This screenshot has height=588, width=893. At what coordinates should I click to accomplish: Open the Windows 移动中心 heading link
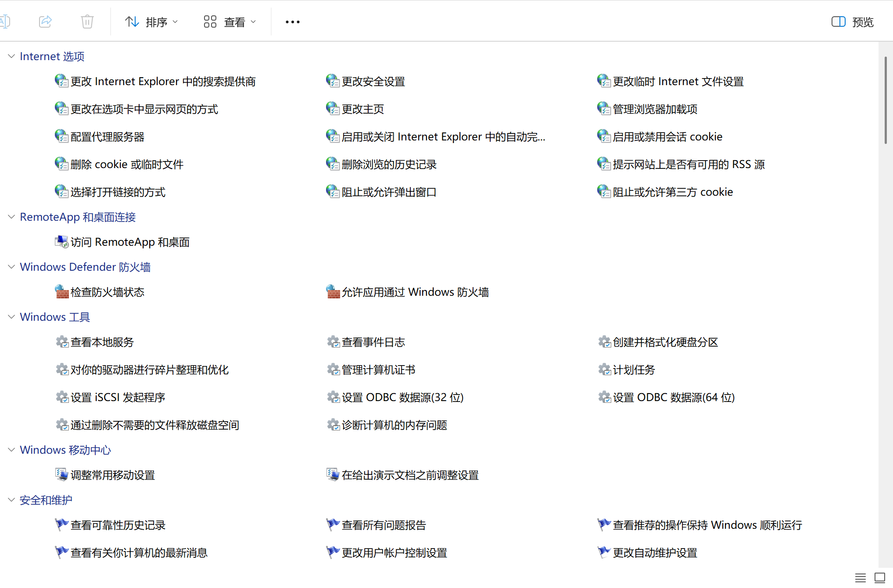click(x=65, y=450)
